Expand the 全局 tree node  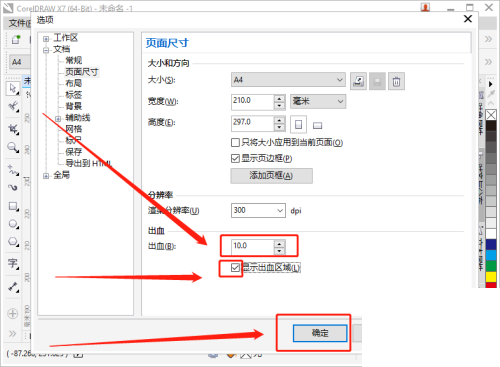(x=46, y=176)
